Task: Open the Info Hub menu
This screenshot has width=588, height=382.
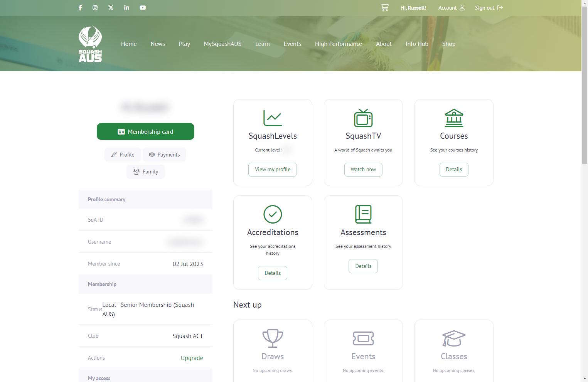Action: click(x=417, y=44)
